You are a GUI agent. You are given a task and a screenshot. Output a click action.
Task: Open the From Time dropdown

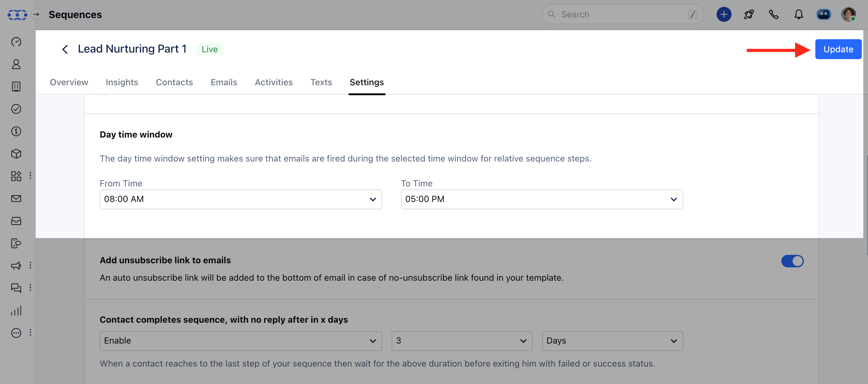[x=241, y=199]
